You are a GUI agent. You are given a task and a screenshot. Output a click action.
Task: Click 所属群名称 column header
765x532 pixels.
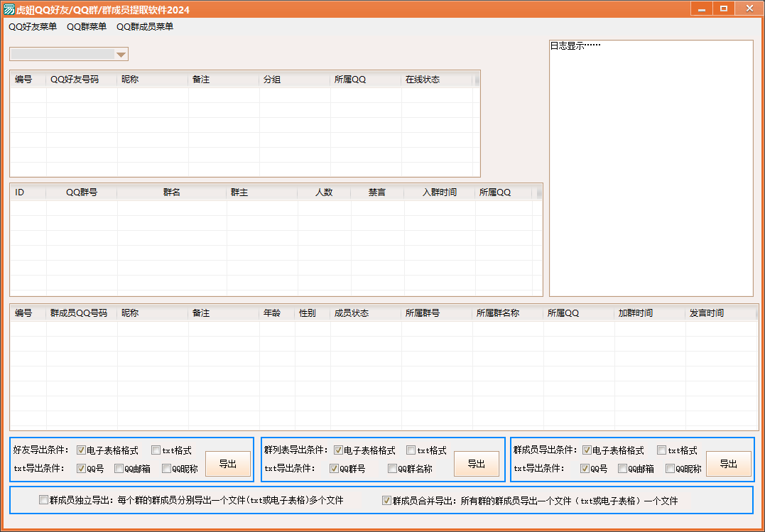click(x=508, y=313)
